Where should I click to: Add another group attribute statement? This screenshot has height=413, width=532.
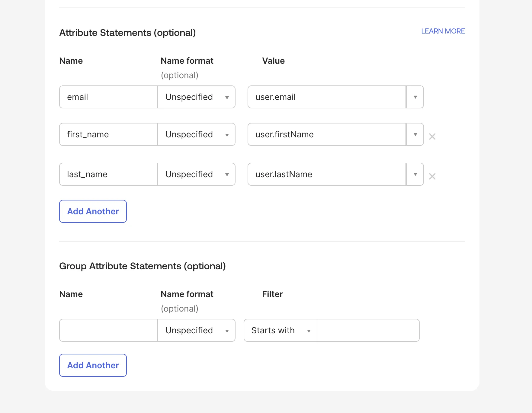point(93,365)
